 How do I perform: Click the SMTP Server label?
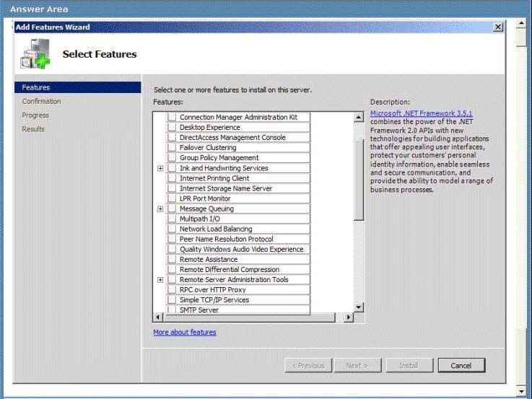click(199, 310)
